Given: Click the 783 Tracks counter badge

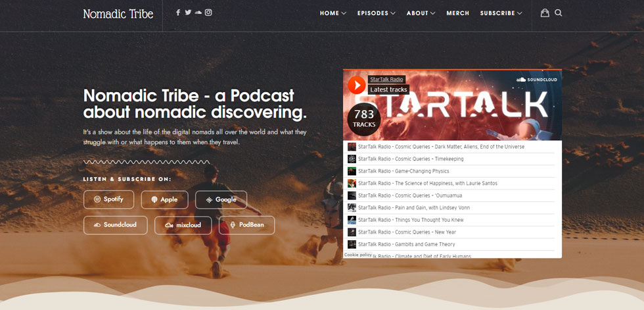Looking at the screenshot, I should 364,119.
